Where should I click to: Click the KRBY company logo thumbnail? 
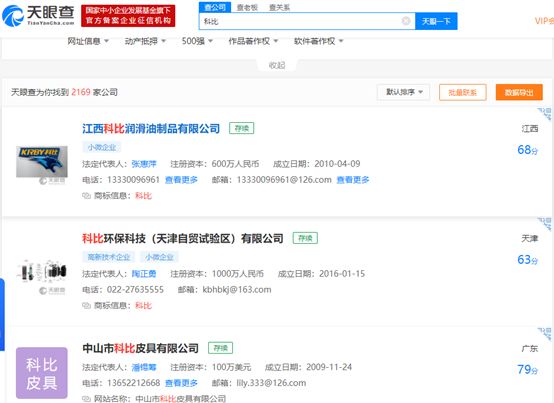[42, 162]
